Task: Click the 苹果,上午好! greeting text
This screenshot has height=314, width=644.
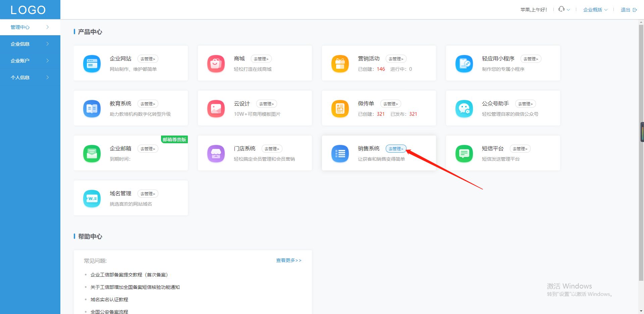Action: pos(534,10)
